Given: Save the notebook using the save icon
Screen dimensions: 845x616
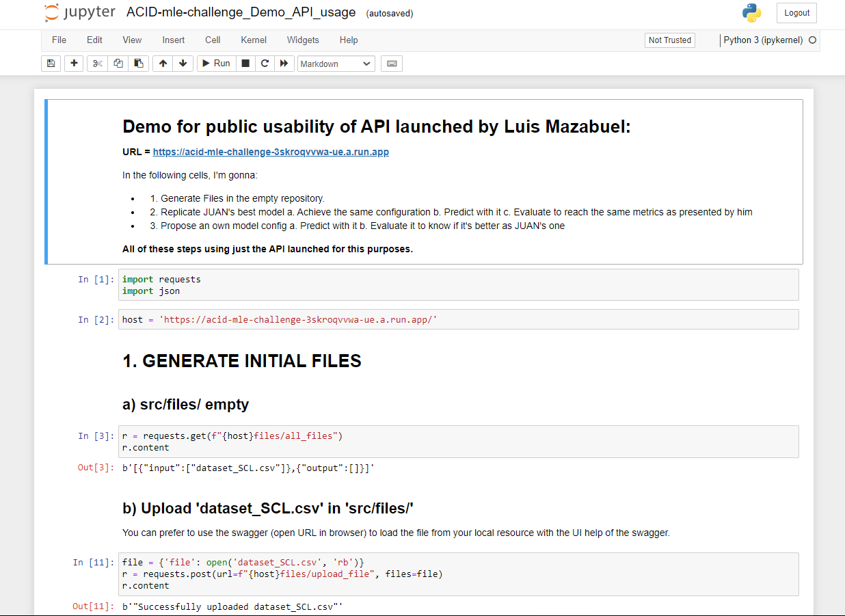Looking at the screenshot, I should [51, 63].
